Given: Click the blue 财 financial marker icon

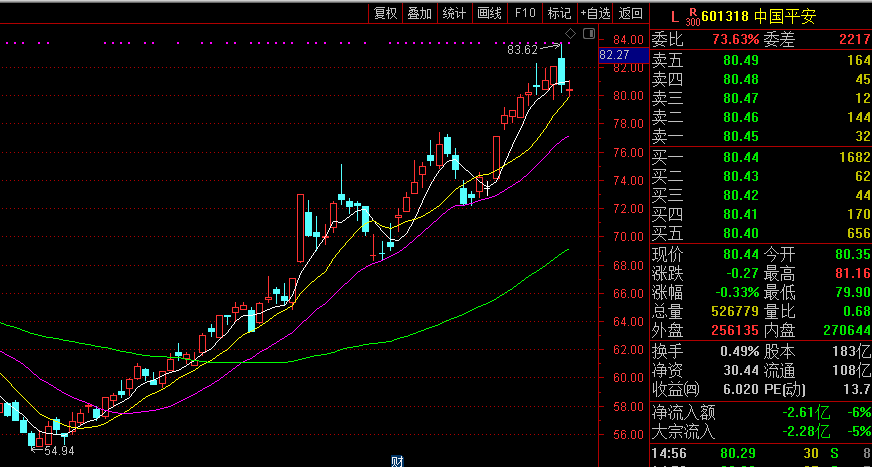Looking at the screenshot, I should pyautogui.click(x=397, y=461).
